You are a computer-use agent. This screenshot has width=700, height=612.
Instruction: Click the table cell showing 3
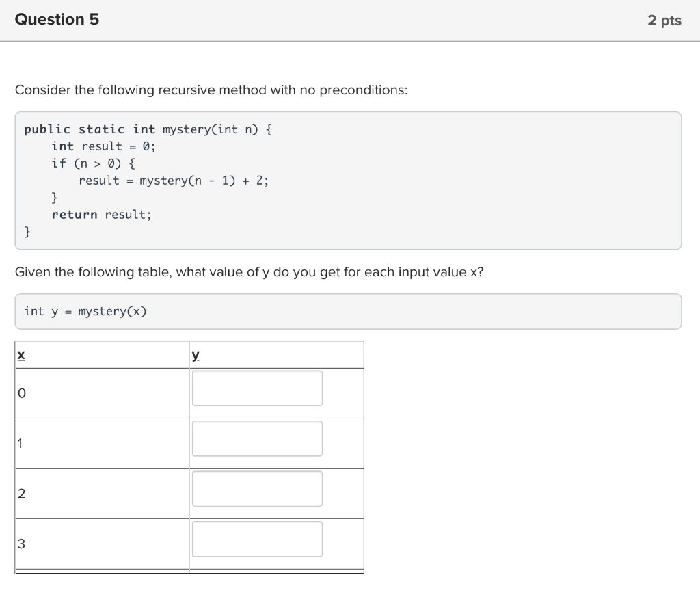tap(21, 544)
